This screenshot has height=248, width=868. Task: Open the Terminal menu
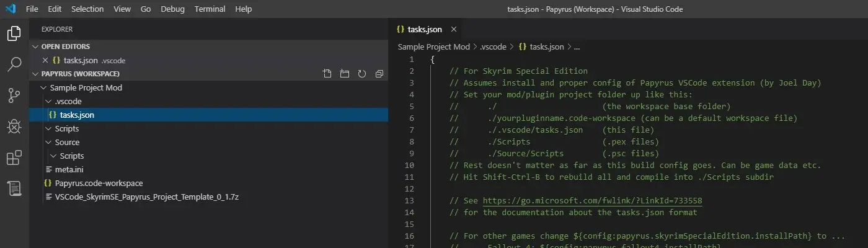pyautogui.click(x=210, y=9)
